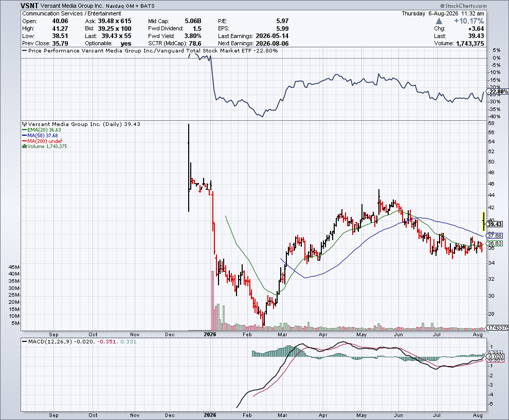Click the Prev Close value 35.79
Image resolution: width=509 pixels, height=420 pixels.
tap(60, 44)
